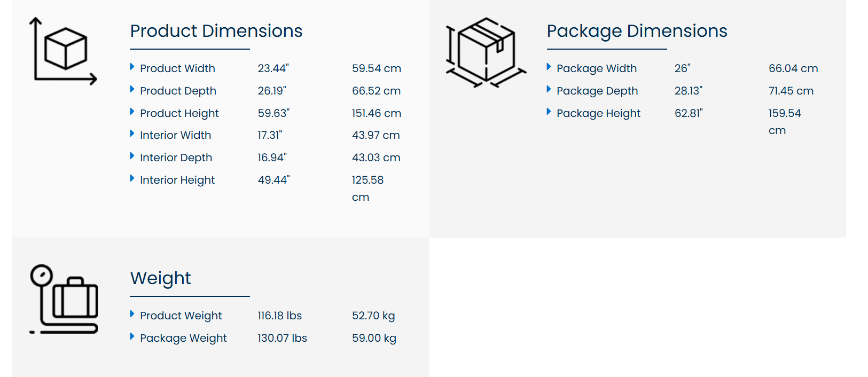Click the 59.54 cm product width value

coord(376,68)
